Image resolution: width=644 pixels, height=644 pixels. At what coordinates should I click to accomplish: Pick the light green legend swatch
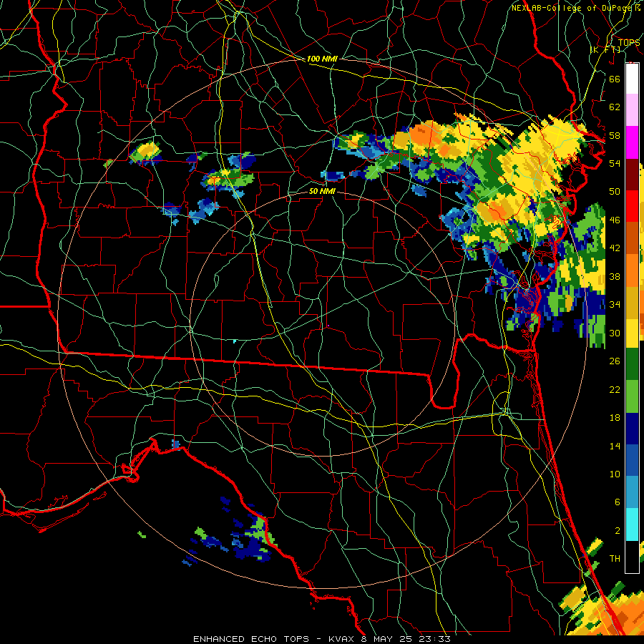[632, 396]
